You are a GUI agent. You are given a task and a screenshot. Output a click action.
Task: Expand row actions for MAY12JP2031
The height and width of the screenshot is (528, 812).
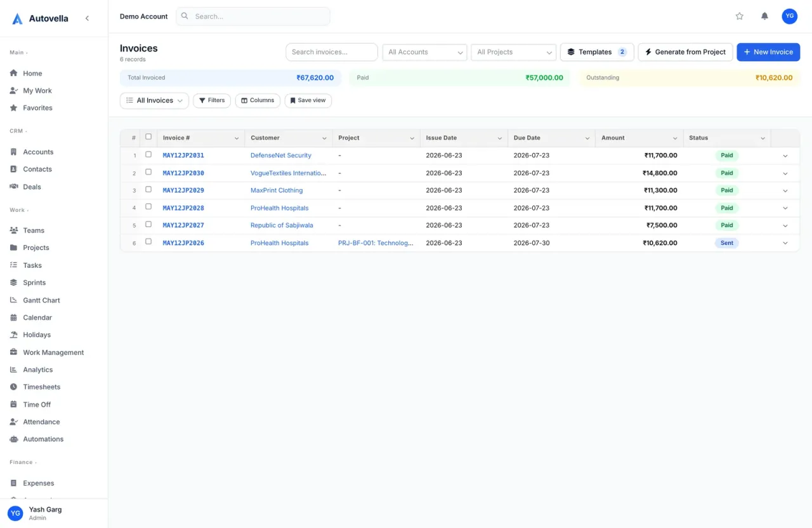click(x=785, y=155)
